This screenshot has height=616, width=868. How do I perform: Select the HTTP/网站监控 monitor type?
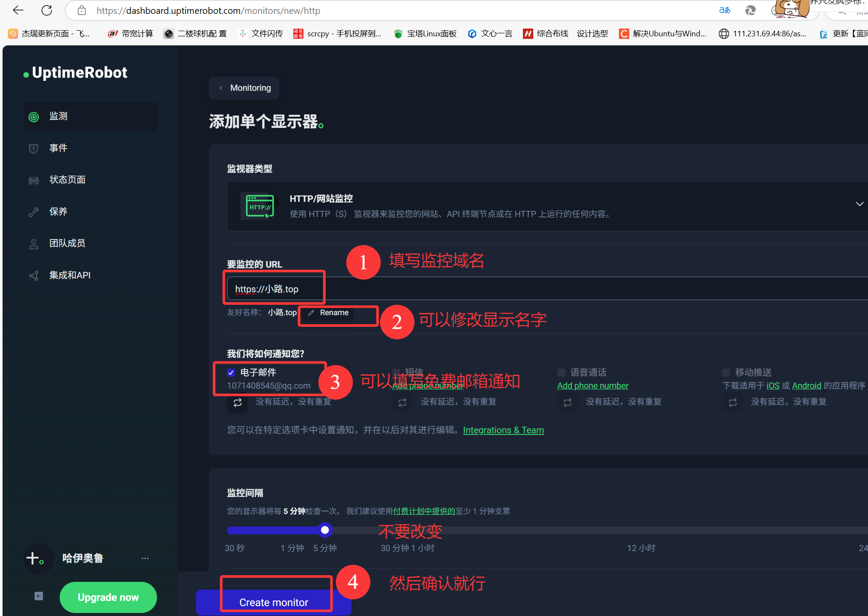point(547,206)
